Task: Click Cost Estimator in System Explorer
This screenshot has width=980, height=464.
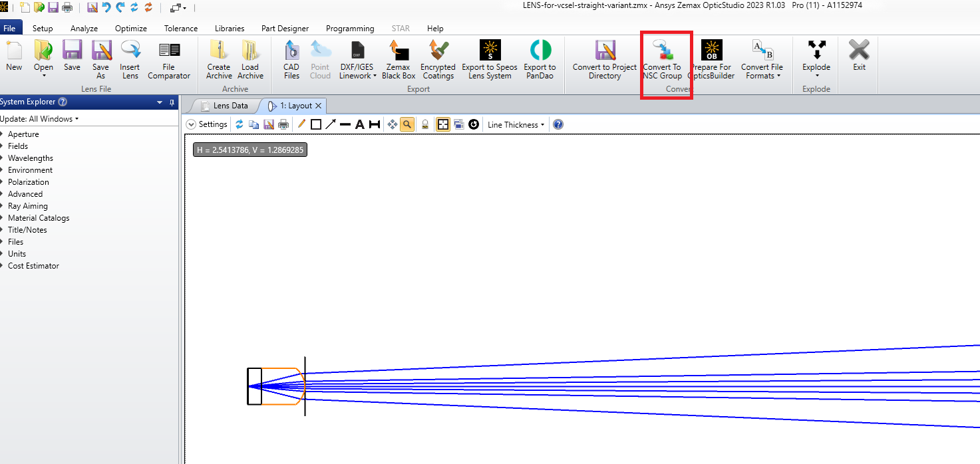Action: (x=33, y=266)
